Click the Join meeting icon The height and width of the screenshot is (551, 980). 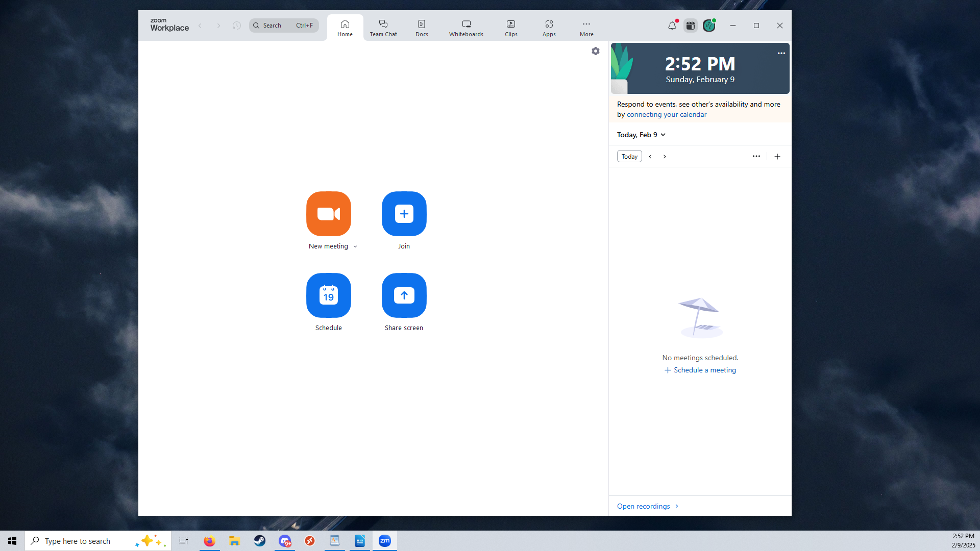tap(403, 213)
